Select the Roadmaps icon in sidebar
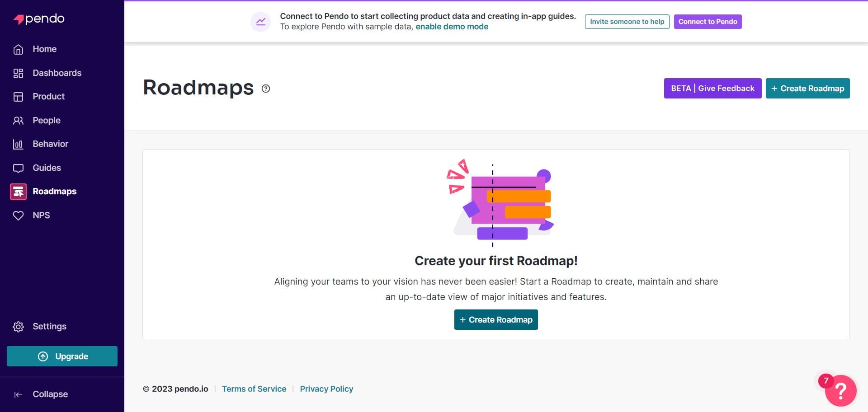Image resolution: width=868 pixels, height=412 pixels. (x=18, y=191)
